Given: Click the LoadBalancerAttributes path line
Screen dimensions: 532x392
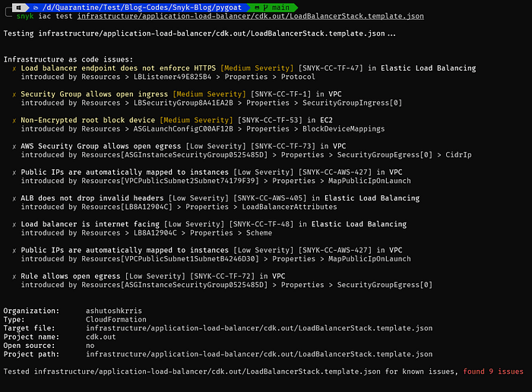Looking at the screenshot, I should (179, 207).
